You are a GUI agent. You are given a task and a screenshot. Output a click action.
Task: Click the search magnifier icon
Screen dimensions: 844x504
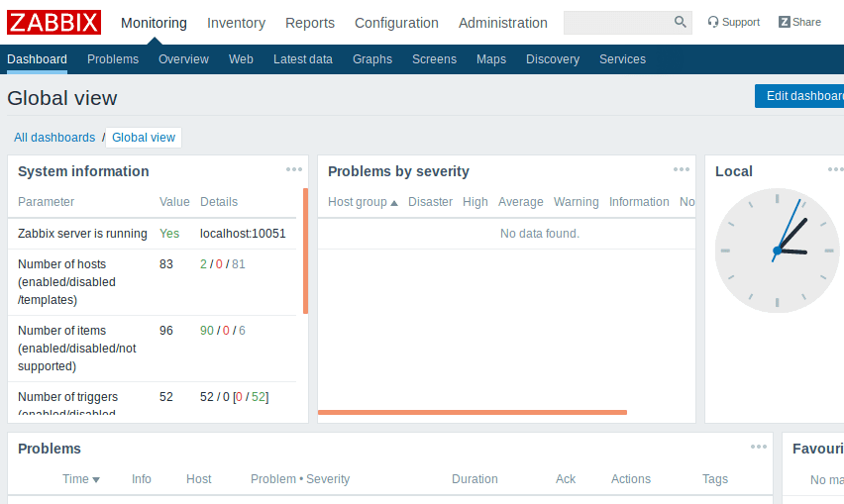pyautogui.click(x=680, y=22)
